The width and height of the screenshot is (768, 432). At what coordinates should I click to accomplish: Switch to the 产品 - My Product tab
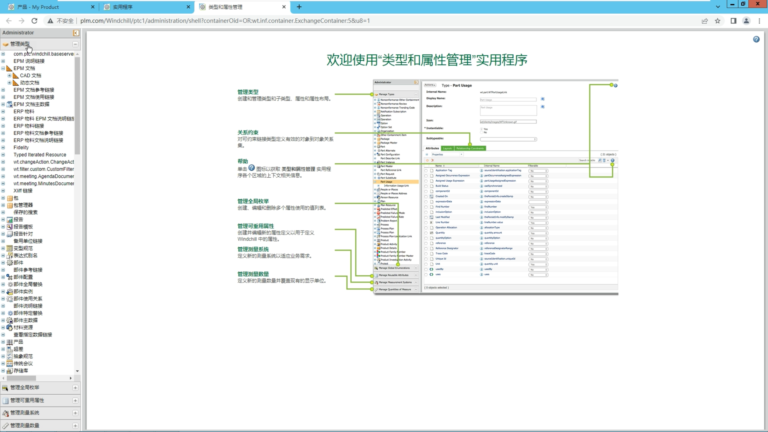[x=51, y=7]
